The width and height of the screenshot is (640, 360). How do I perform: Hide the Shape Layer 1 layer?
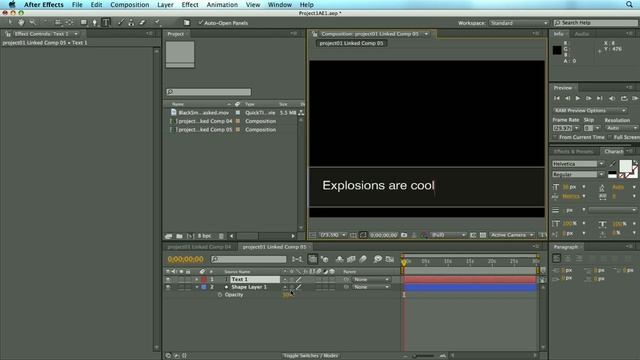[168, 287]
